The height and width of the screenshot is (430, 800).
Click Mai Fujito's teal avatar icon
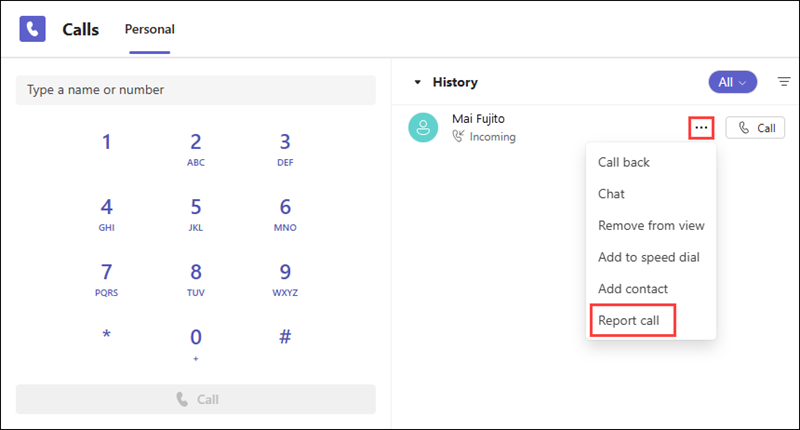(424, 128)
